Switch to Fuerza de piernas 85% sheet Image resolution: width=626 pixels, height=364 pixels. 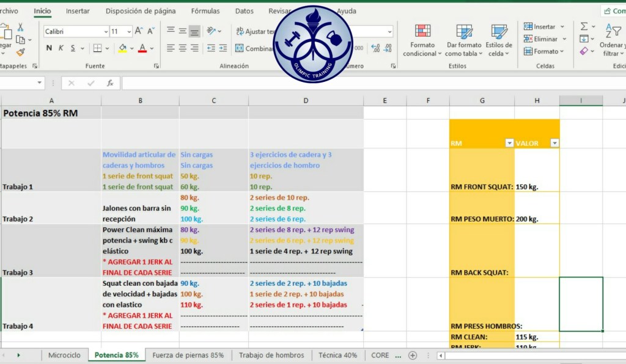tap(188, 355)
